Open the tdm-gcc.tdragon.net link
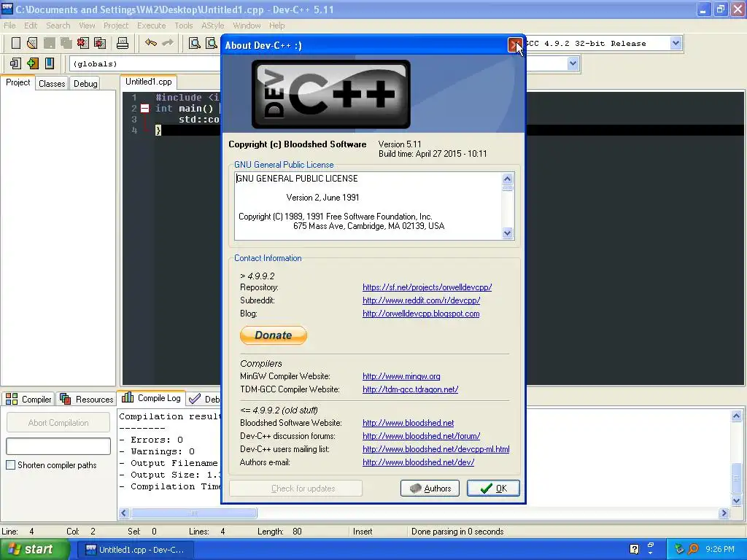This screenshot has height=560, width=747. 410,389
